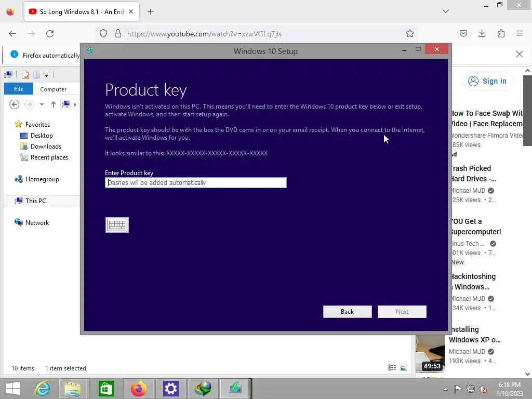Select Homegroup in navigation pane
Screen dimensions: 532x399
coord(37,179)
